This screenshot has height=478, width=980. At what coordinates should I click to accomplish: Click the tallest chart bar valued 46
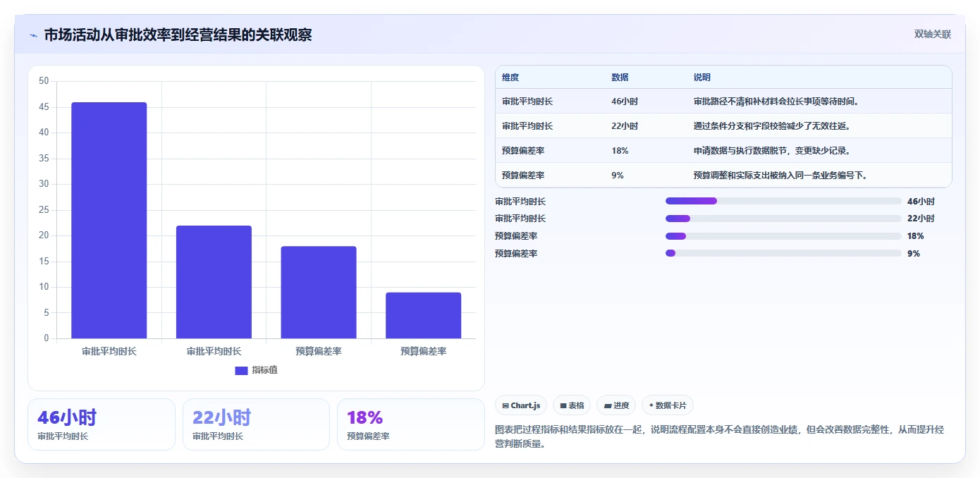109,220
